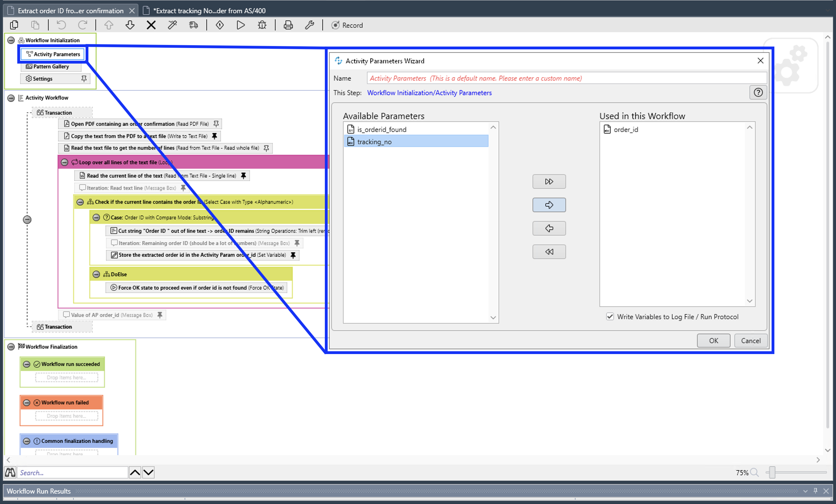Click the move down arrow toolbar icon
Screen dimensions: 836x504
tap(130, 25)
